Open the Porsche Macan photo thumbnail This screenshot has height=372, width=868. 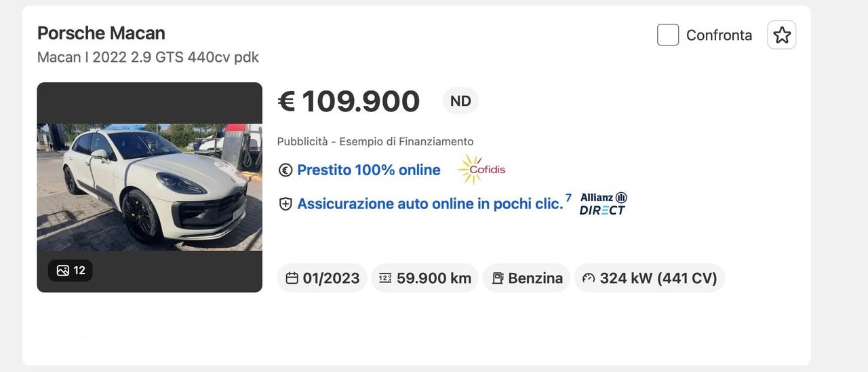149,187
